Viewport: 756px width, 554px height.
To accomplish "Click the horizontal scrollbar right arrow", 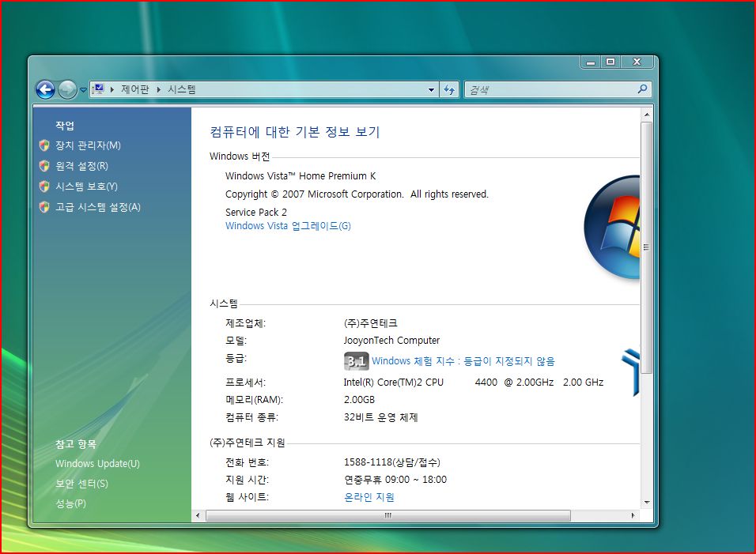I will coord(633,515).
